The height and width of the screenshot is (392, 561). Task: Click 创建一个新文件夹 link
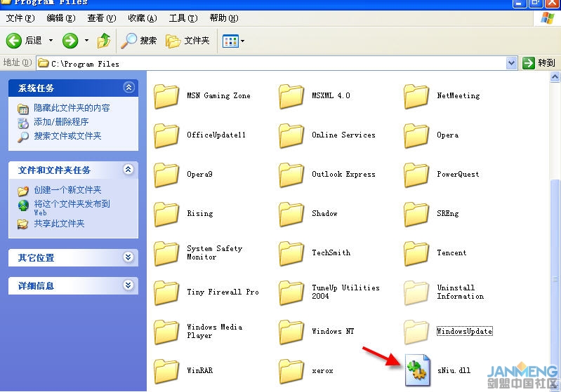[x=67, y=190]
